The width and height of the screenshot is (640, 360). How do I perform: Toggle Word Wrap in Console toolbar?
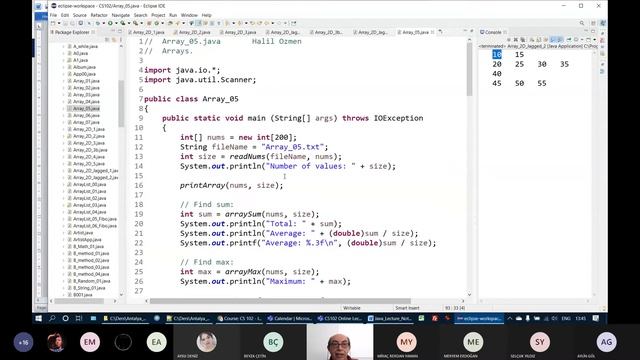545,40
